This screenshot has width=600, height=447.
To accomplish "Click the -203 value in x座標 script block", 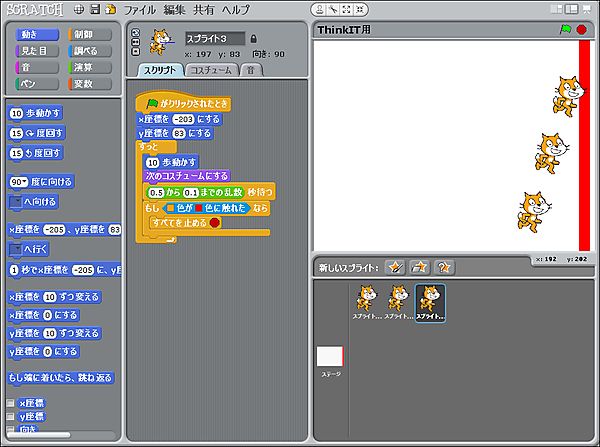I will pos(183,119).
